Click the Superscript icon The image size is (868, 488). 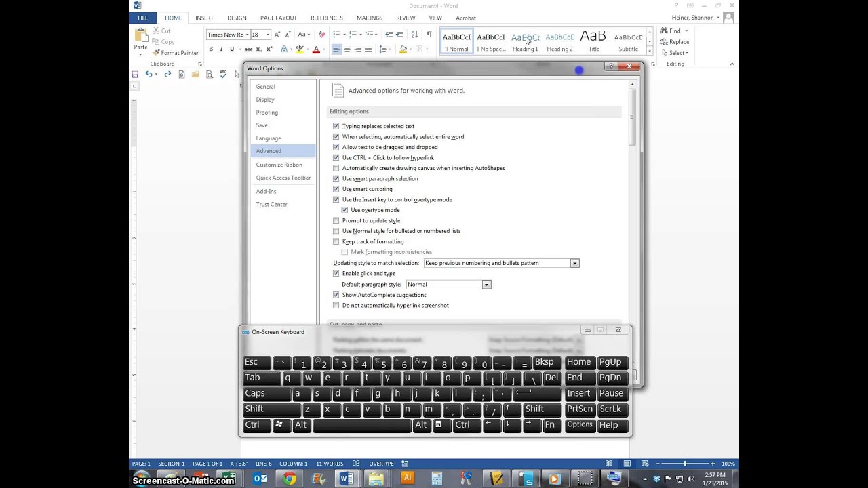click(x=270, y=49)
